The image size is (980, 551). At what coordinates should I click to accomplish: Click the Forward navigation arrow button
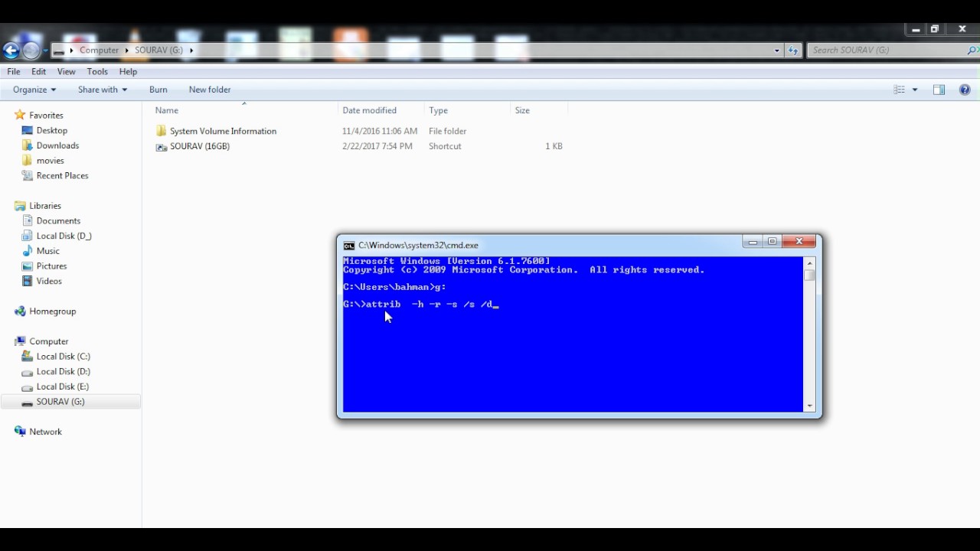31,51
